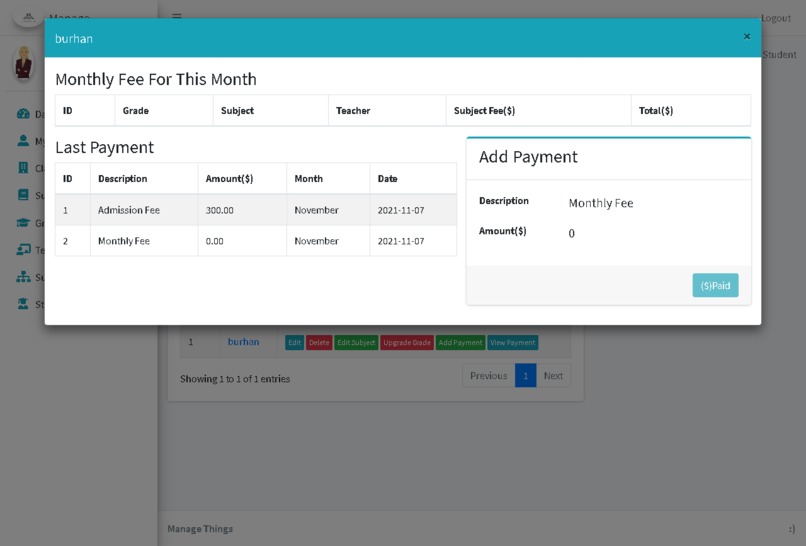Screen dimensions: 806x546
Task: Click the Showing 1 to 1 of 1 entries text
Action: click(x=235, y=379)
